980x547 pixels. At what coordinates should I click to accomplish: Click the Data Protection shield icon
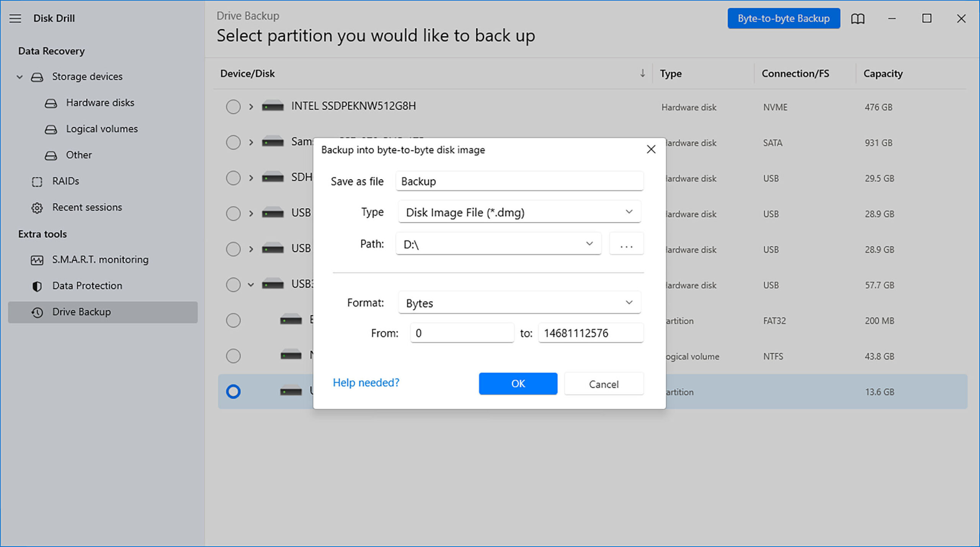[x=37, y=285]
